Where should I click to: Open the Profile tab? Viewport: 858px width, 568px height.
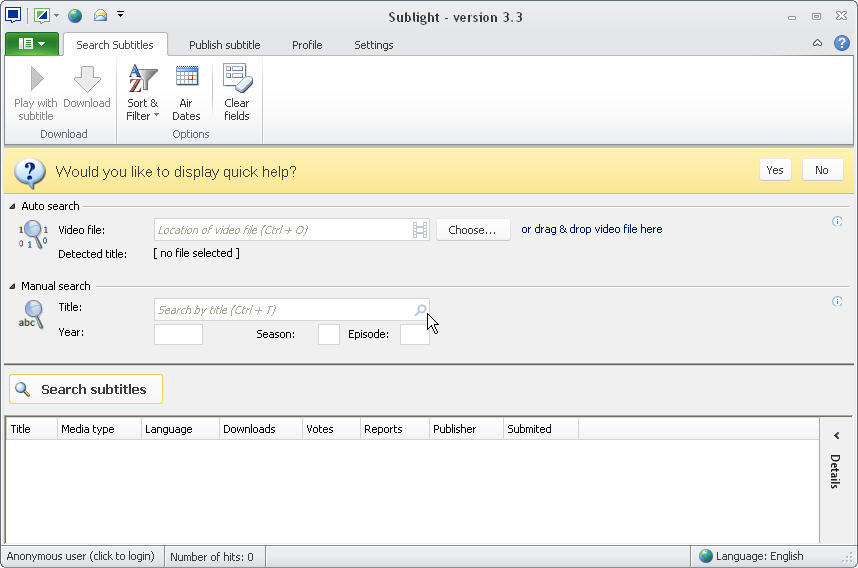pos(307,45)
